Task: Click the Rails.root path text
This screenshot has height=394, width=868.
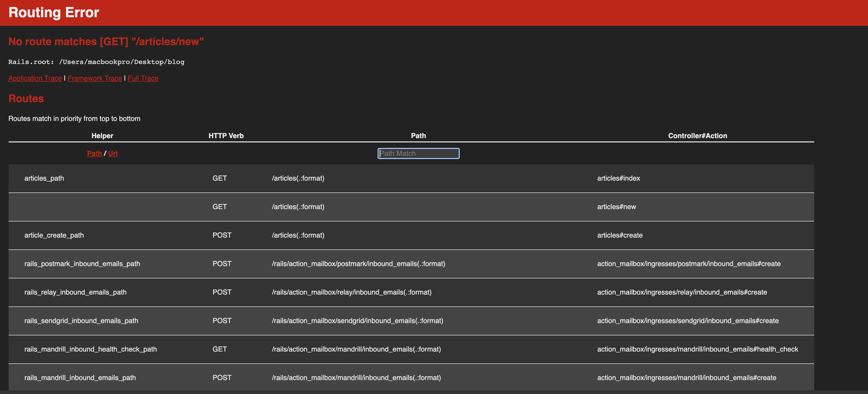Action: 96,62
